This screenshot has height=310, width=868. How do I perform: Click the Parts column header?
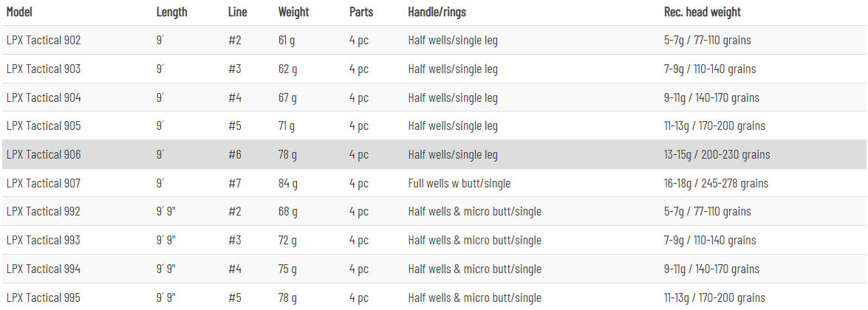click(361, 12)
